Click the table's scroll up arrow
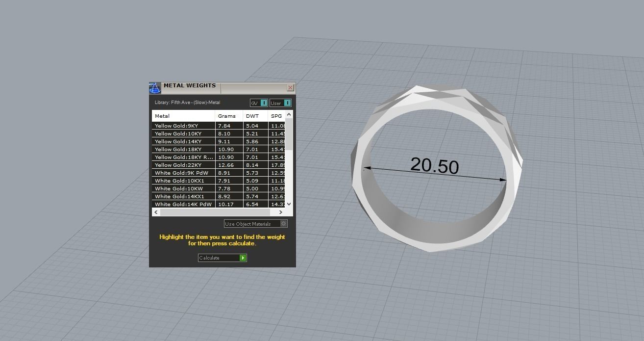Screen dimensions: 644x341 (x=289, y=114)
